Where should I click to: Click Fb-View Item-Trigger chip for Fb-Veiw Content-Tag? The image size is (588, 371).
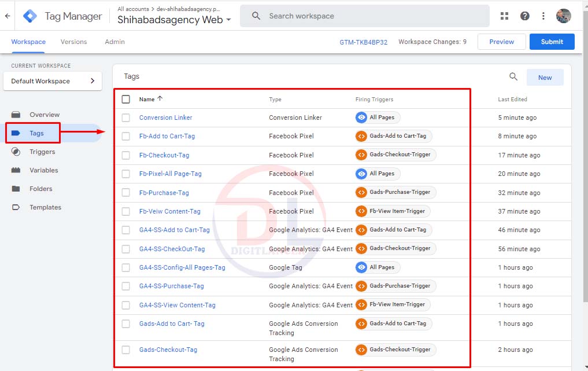pos(393,211)
